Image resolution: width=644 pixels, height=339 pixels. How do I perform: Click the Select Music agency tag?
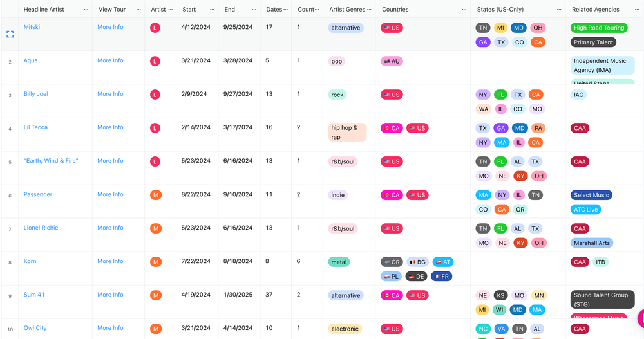click(591, 195)
